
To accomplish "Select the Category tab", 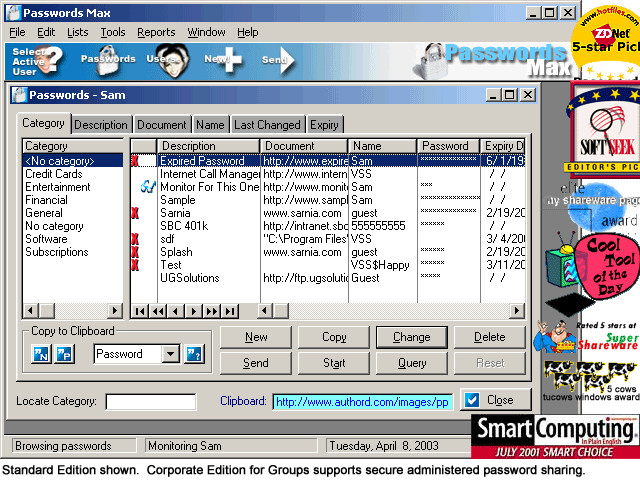I will [43, 123].
